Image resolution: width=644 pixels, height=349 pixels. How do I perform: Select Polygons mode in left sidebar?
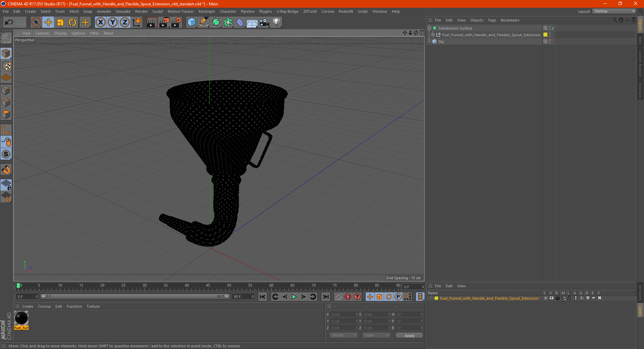click(x=6, y=114)
